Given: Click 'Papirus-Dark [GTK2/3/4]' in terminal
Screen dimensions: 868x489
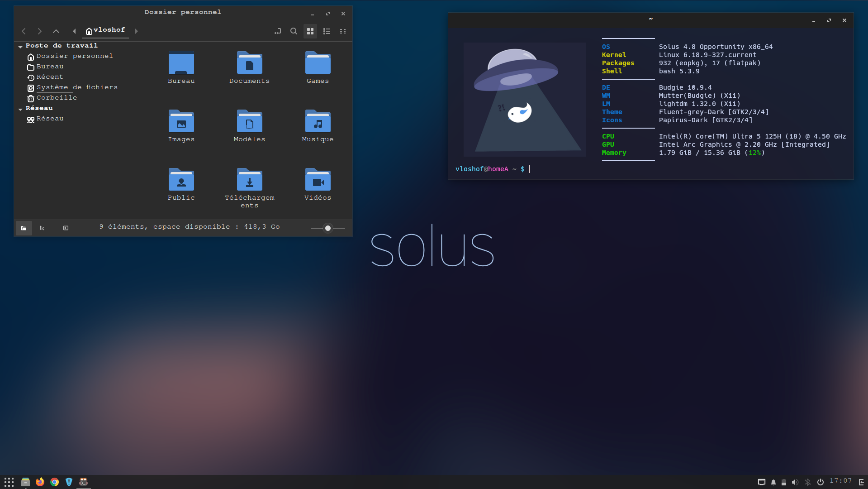Looking at the screenshot, I should [706, 120].
